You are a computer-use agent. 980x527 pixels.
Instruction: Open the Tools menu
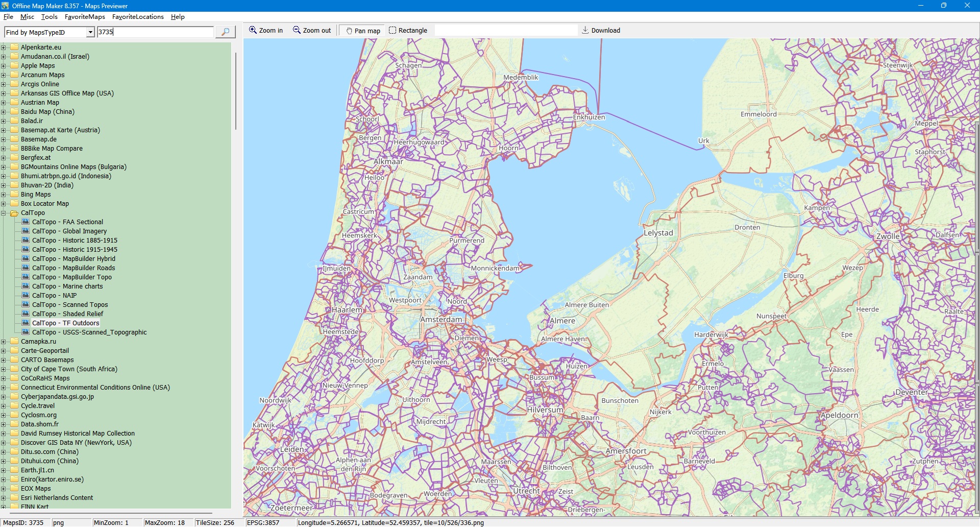click(49, 17)
